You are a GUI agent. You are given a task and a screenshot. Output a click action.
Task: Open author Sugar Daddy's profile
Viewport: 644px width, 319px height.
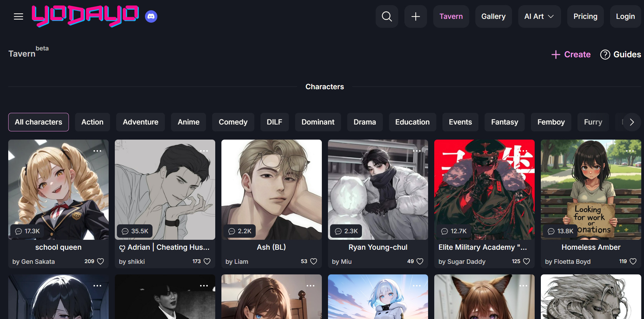point(462,262)
